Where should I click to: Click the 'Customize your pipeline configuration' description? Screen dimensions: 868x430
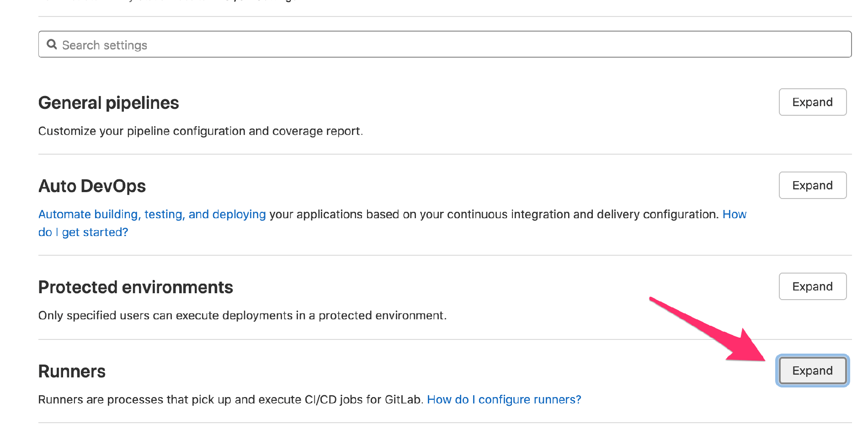coord(200,131)
